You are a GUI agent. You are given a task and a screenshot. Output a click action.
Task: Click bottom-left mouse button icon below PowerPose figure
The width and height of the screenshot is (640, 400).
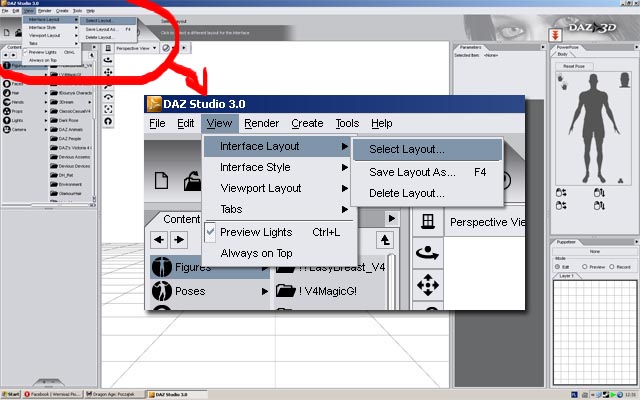[561, 205]
